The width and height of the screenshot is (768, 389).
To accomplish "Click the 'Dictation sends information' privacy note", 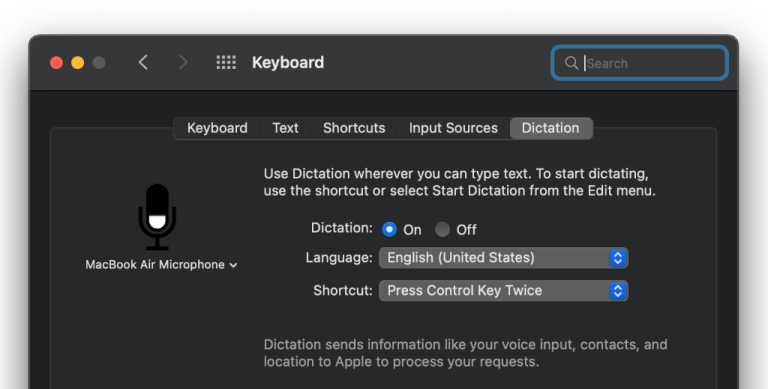I will [465, 353].
